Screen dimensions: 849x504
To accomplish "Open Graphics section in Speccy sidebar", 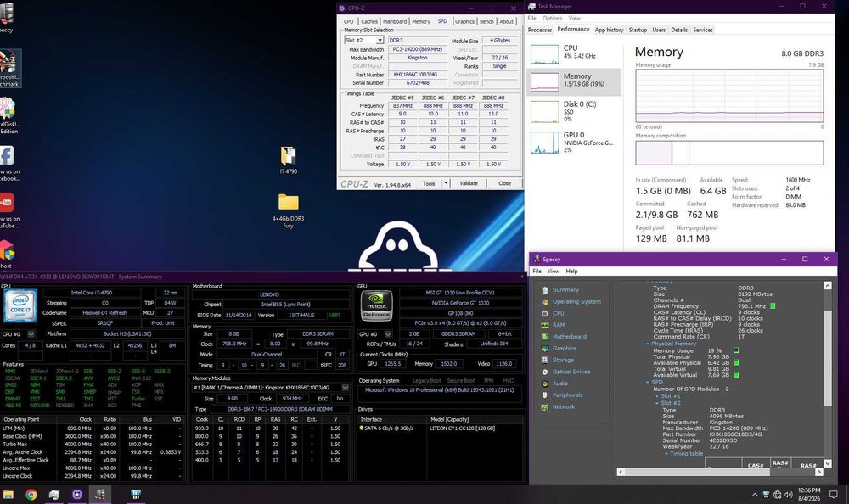I will click(565, 348).
